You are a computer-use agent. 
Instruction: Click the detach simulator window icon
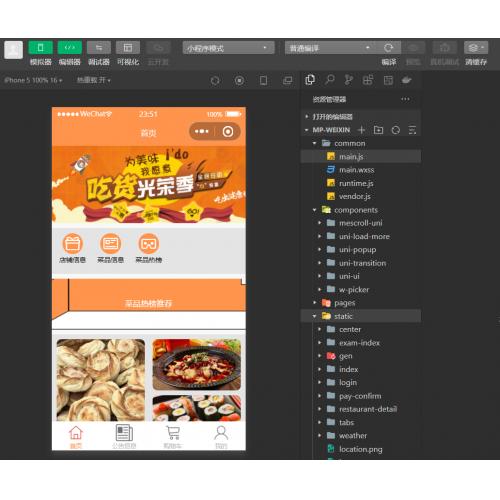[x=287, y=80]
